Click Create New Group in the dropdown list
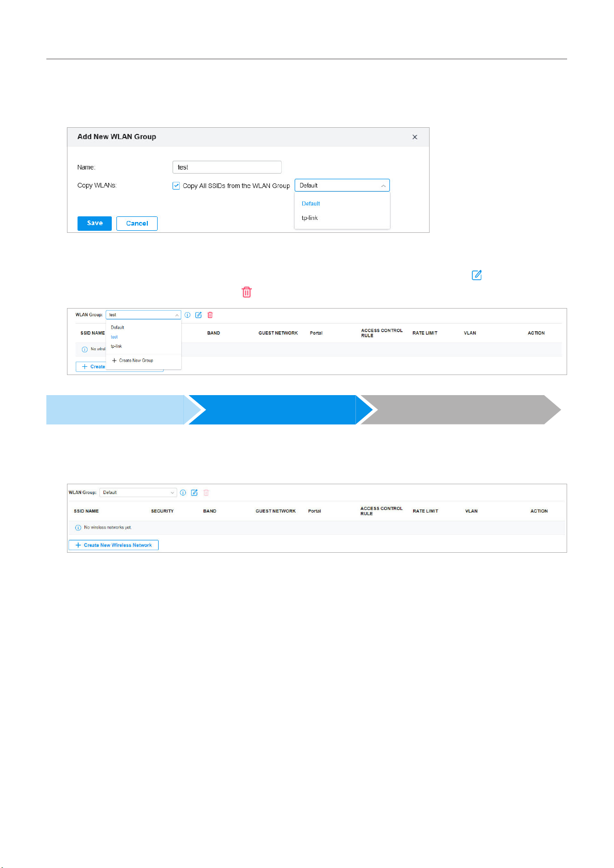The height and width of the screenshot is (868, 614). [x=136, y=361]
